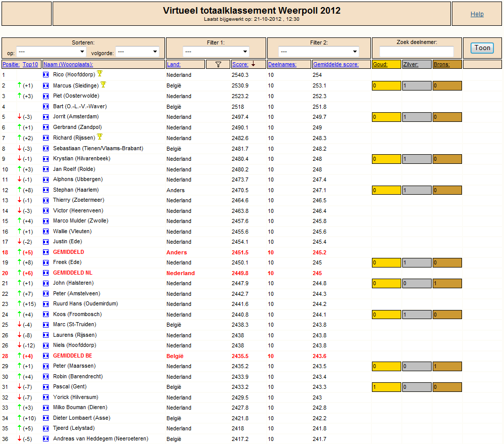Open the details icon beside Sebastiaan (Tienen/Vlaams-Brabant)
Image resolution: width=504 pixels, height=444 pixels.
tap(46, 149)
